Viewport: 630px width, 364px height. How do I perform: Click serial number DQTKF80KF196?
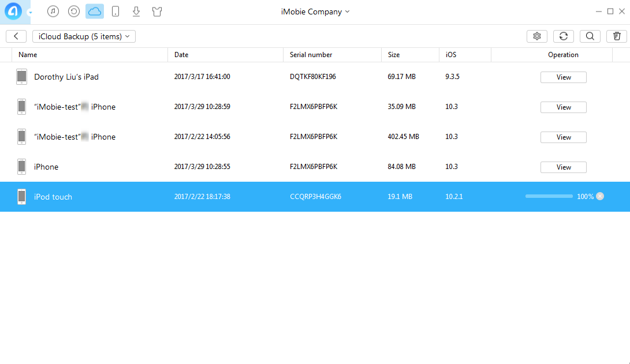coord(312,77)
